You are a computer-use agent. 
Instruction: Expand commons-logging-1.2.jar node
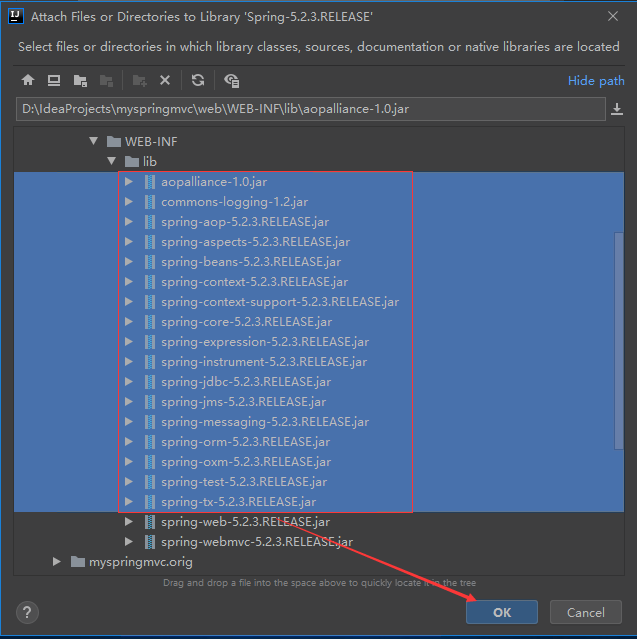click(x=129, y=201)
